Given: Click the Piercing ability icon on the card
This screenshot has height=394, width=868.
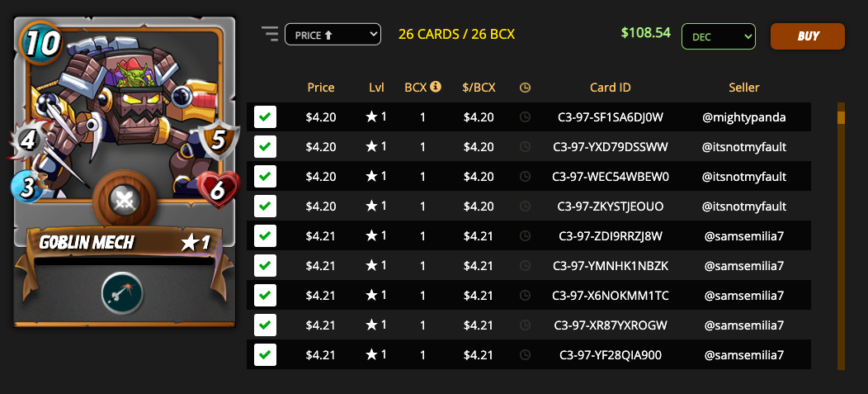Looking at the screenshot, I should click(122, 294).
